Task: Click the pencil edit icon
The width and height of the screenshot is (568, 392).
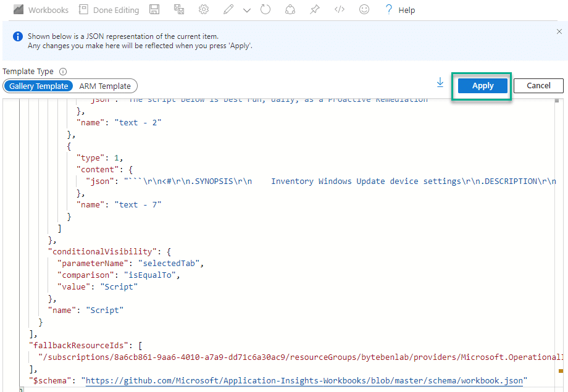Action: tap(228, 9)
